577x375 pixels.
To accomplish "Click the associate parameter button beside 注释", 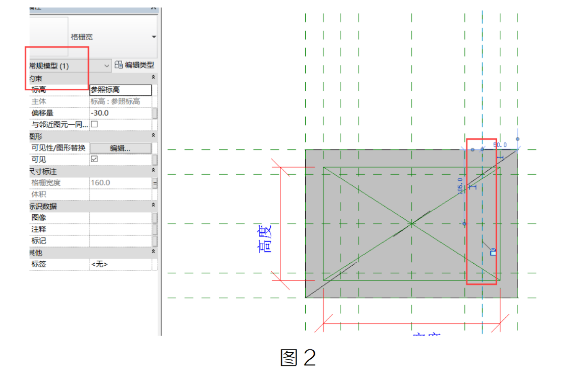I will (x=155, y=229).
